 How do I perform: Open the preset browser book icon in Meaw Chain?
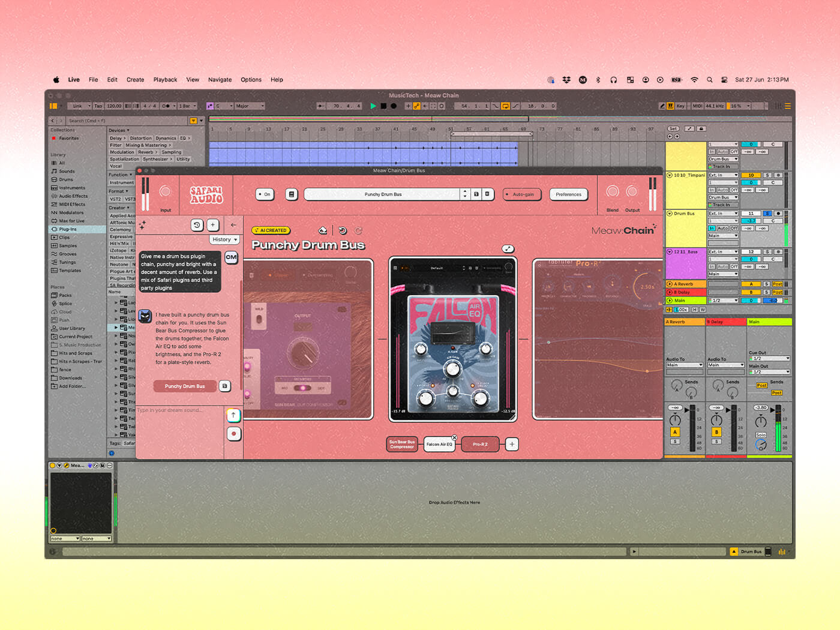(x=291, y=194)
